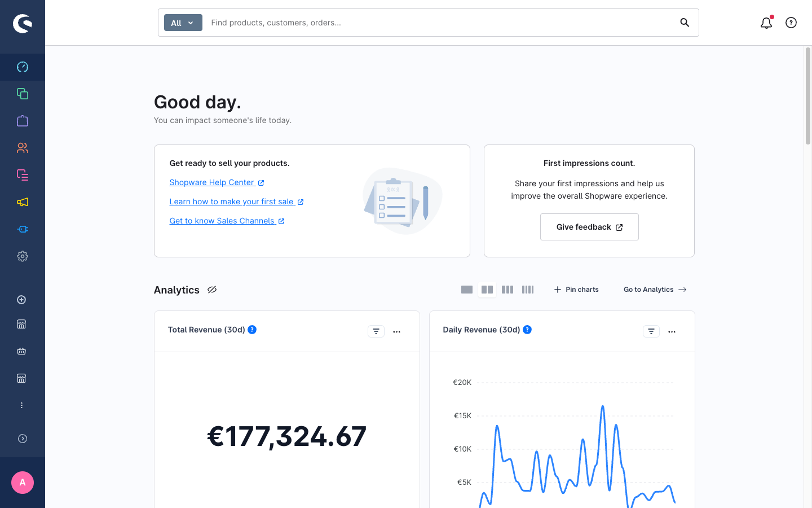Click the checklist illustration

click(403, 201)
